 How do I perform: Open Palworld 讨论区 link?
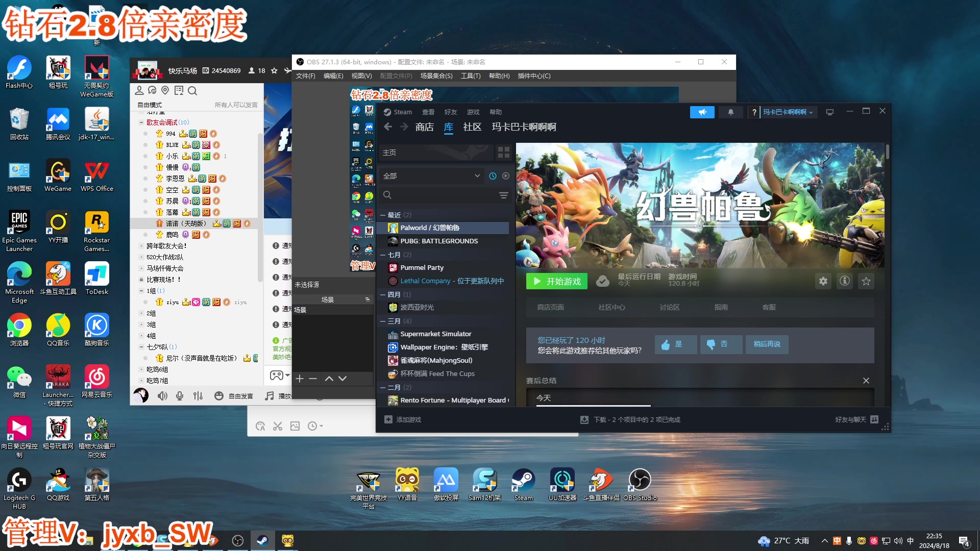click(x=669, y=307)
